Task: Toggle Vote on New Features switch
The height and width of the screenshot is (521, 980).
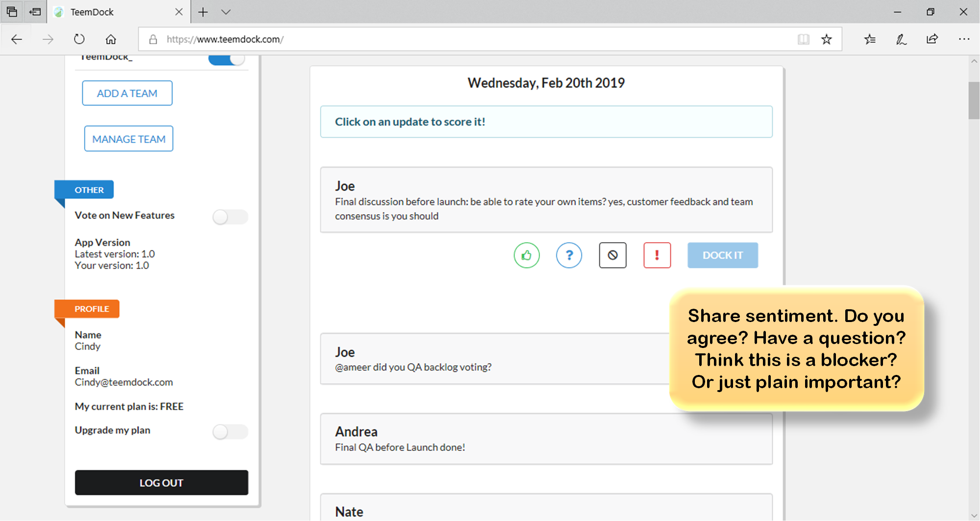Action: pyautogui.click(x=230, y=217)
